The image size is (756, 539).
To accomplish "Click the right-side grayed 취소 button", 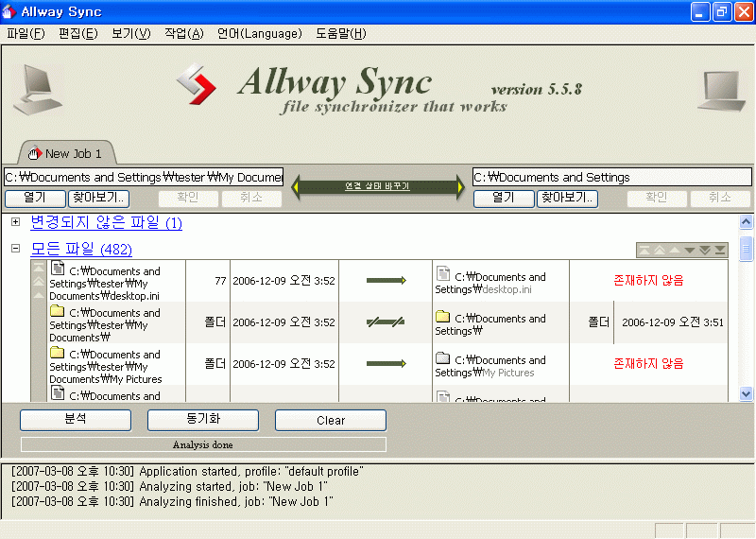I will pyautogui.click(x=720, y=199).
